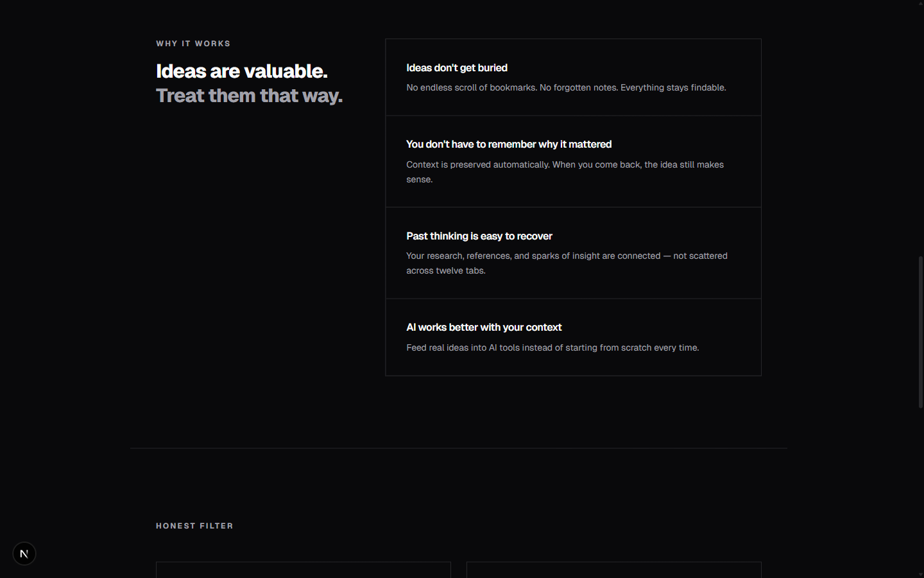Click the scrollbar up arrow
Image resolution: width=924 pixels, height=578 pixels.
pos(920,3)
